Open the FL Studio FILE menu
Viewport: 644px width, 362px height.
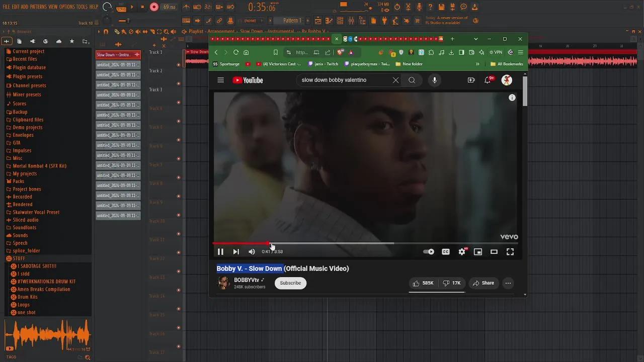tap(6, 7)
